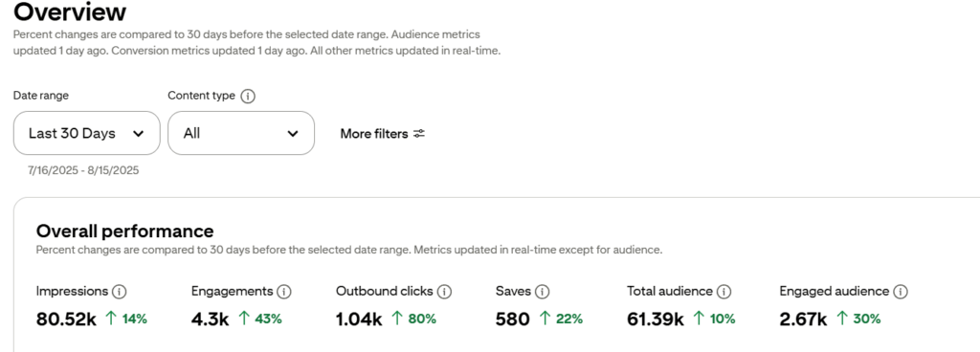Click the 580 Saves value

[x=513, y=319]
